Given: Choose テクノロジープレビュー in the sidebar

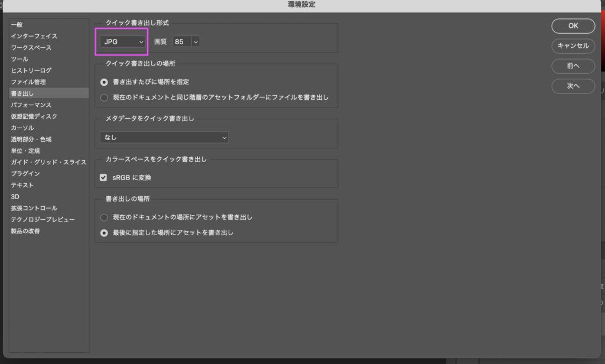Looking at the screenshot, I should pos(43,219).
